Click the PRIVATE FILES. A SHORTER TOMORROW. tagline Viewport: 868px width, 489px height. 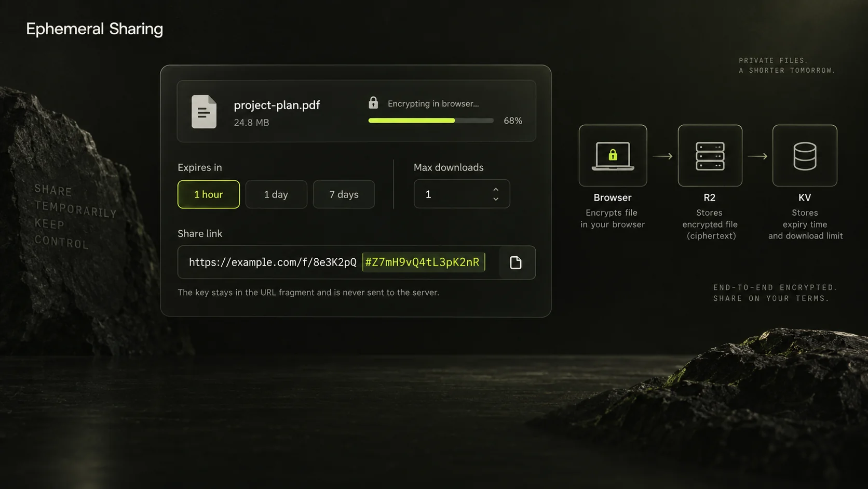point(787,65)
